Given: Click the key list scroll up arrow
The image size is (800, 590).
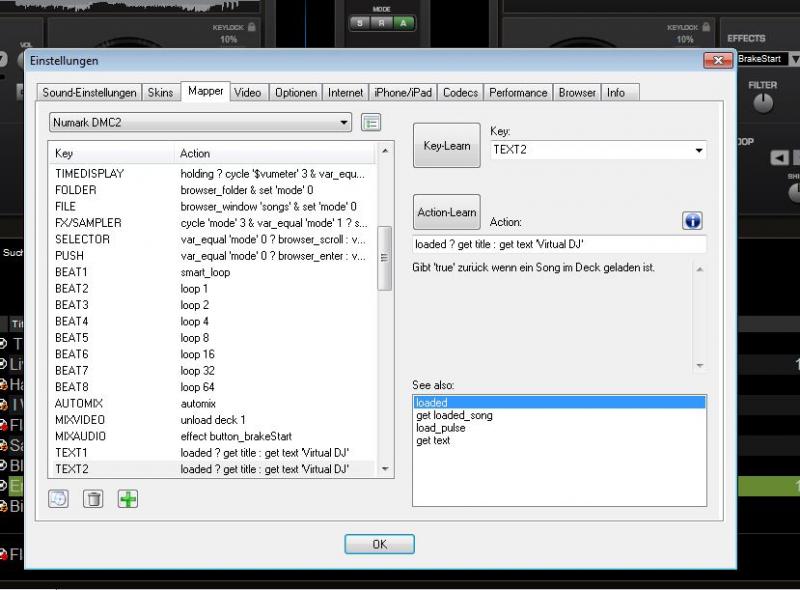Looking at the screenshot, I should 385,151.
